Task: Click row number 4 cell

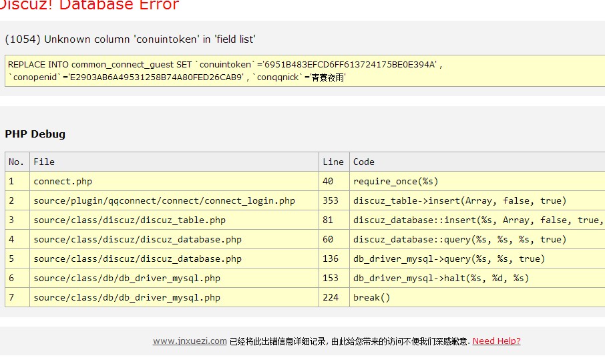Action: point(17,239)
